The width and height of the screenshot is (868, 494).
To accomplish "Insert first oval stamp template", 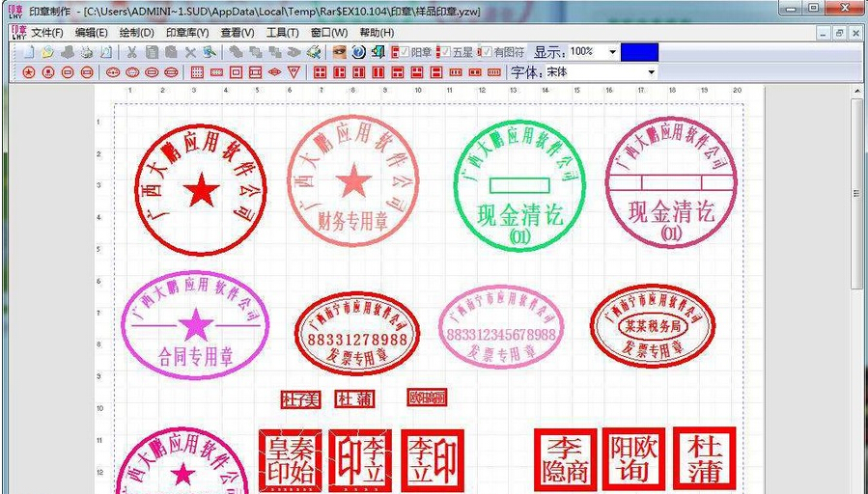I will 113,72.
